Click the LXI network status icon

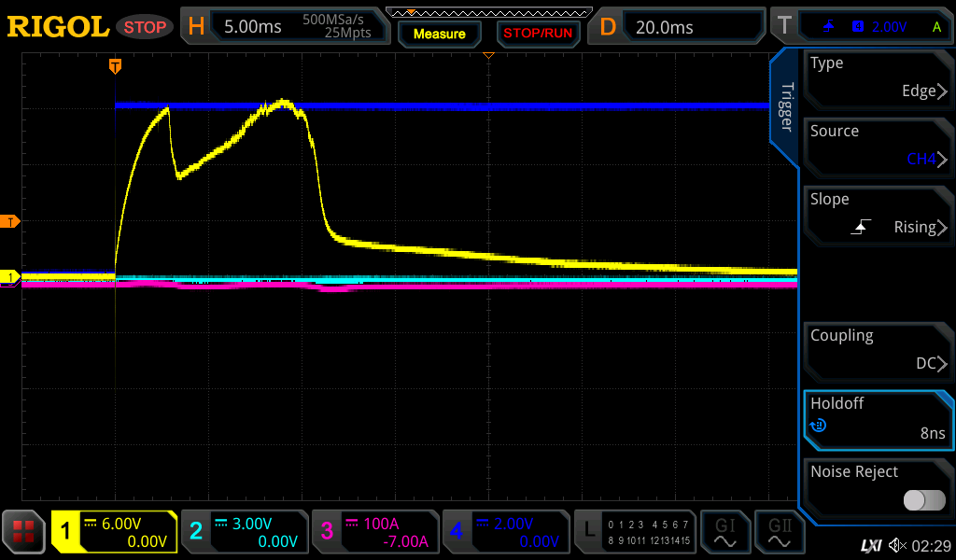tap(870, 545)
